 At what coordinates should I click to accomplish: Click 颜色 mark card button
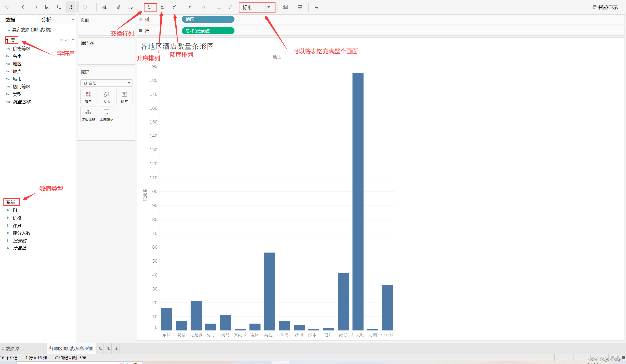point(89,97)
